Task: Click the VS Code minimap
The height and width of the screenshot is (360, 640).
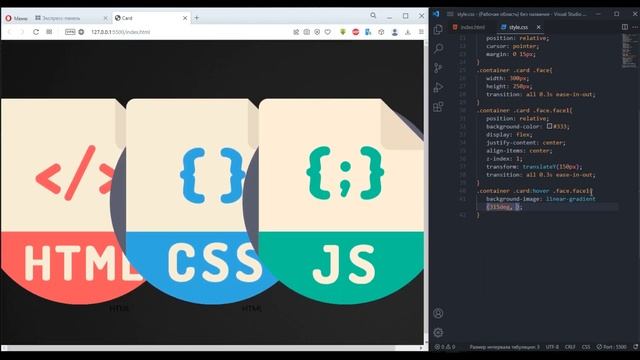Action: (629, 51)
